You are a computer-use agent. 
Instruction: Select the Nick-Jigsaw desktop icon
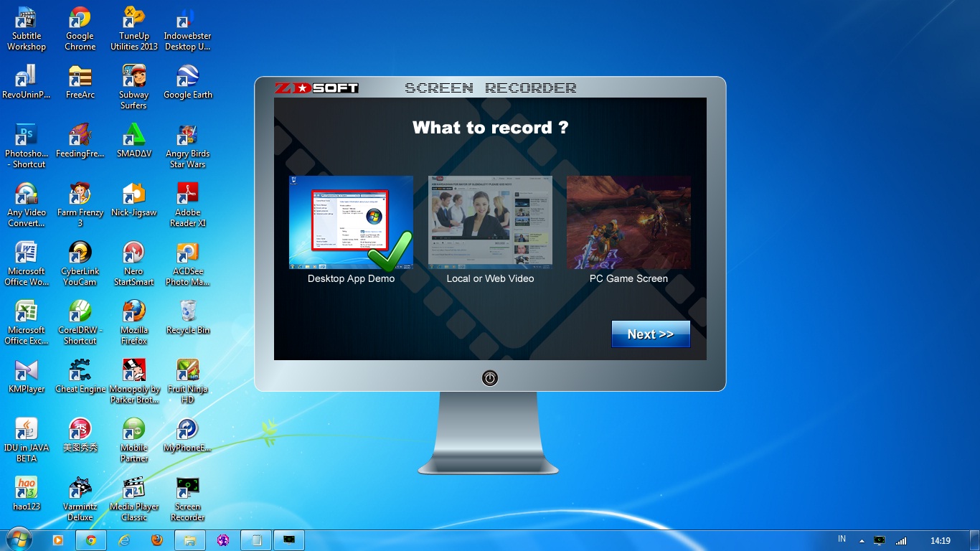click(x=134, y=200)
